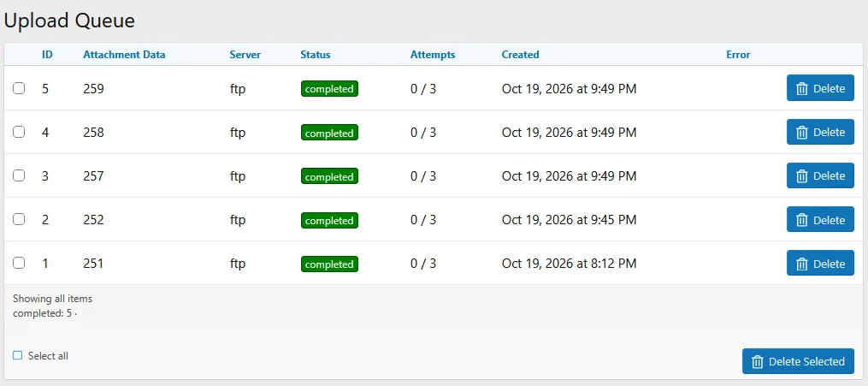
Task: Click the 'completed: 5' summary text
Action: (x=43, y=313)
